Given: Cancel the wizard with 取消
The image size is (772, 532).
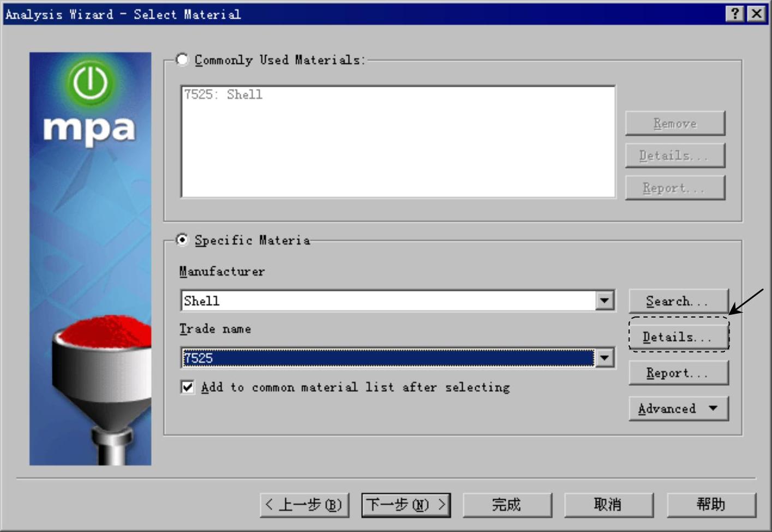Looking at the screenshot, I should click(x=608, y=505).
